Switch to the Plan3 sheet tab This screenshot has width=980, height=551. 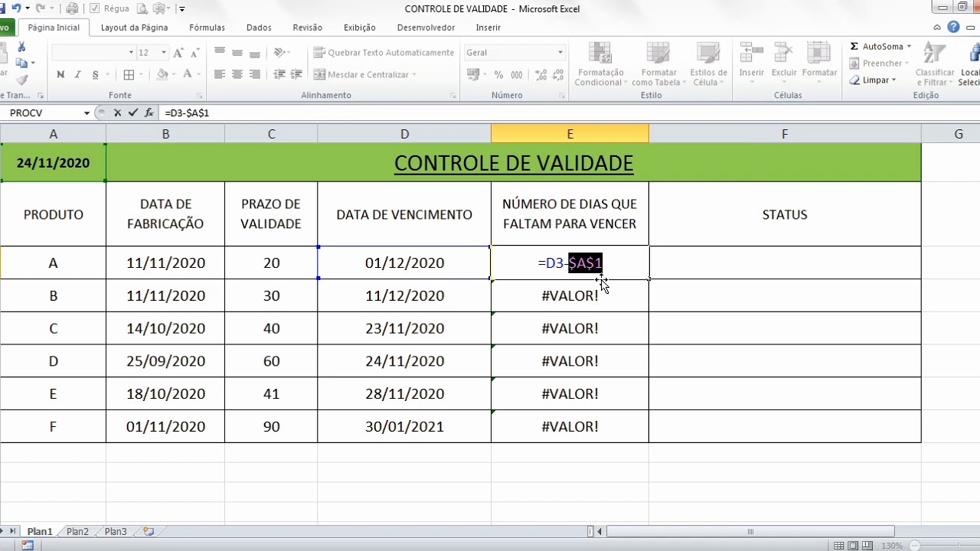116,531
